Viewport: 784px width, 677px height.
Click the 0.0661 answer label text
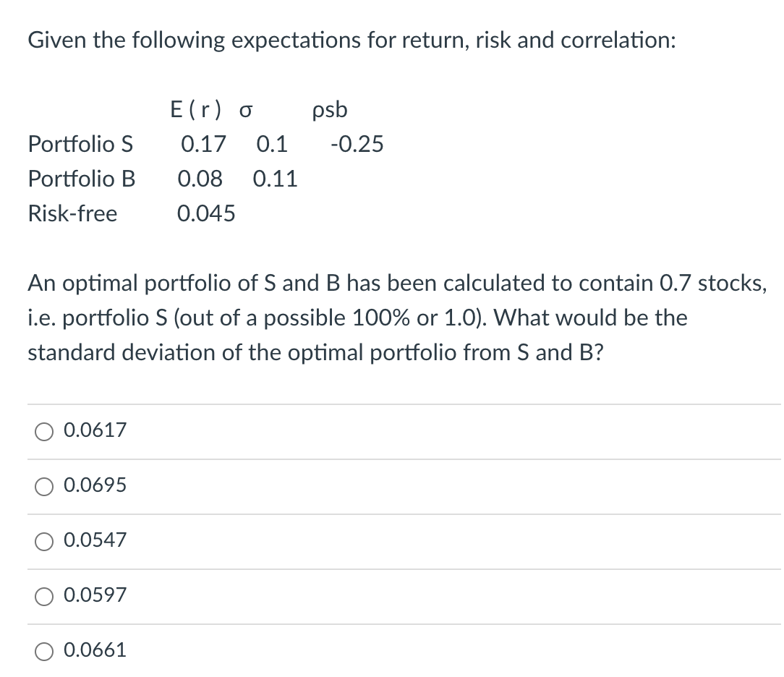pyautogui.click(x=94, y=650)
